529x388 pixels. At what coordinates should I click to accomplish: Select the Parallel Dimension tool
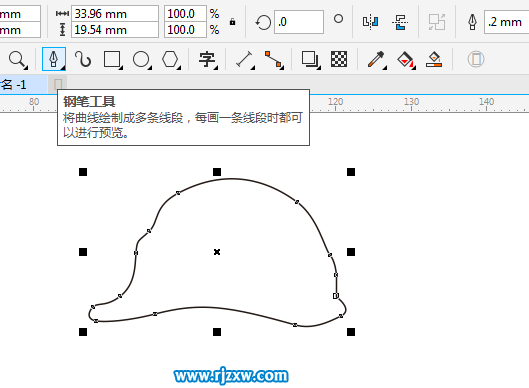[244, 59]
